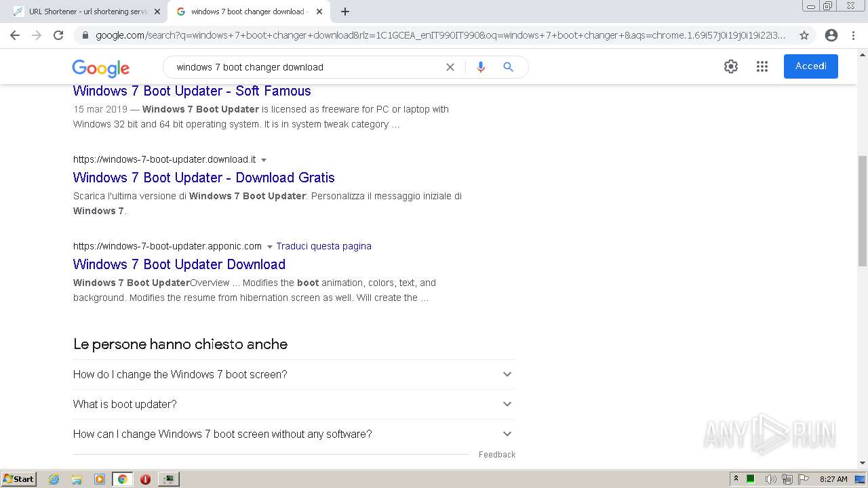Click the Start button
868x488 pixels.
[18, 479]
